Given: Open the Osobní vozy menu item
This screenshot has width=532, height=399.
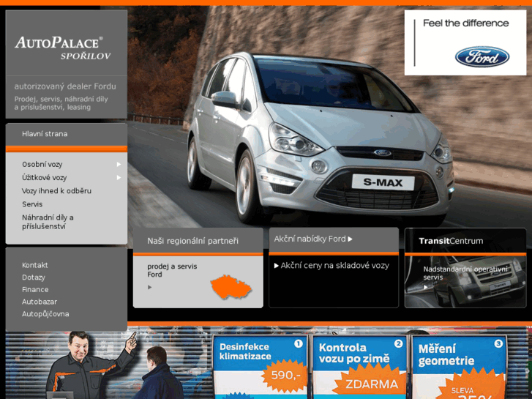Looking at the screenshot, I should coord(42,164).
